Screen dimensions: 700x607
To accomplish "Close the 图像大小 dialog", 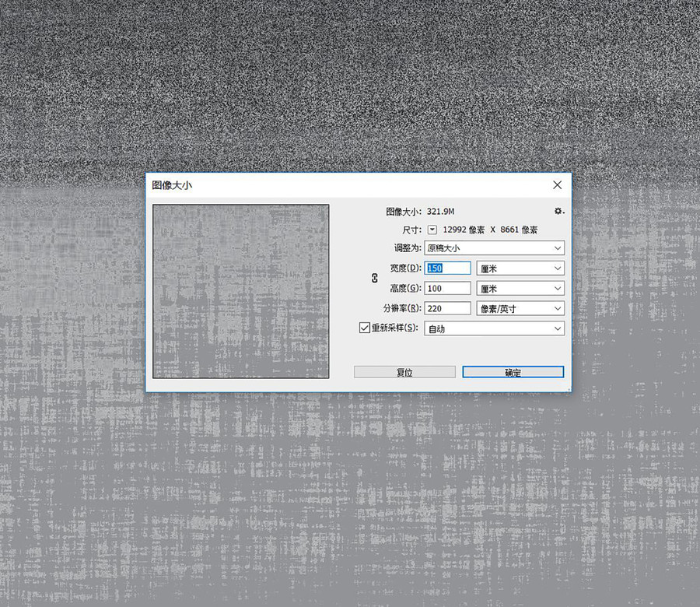I will (557, 185).
